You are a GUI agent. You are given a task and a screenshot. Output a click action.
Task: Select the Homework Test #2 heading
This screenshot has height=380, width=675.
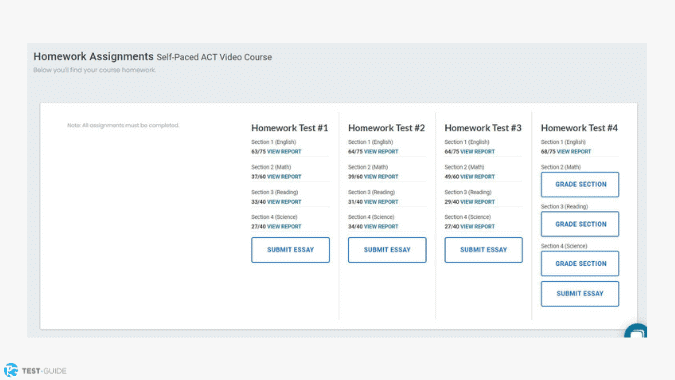click(x=386, y=128)
